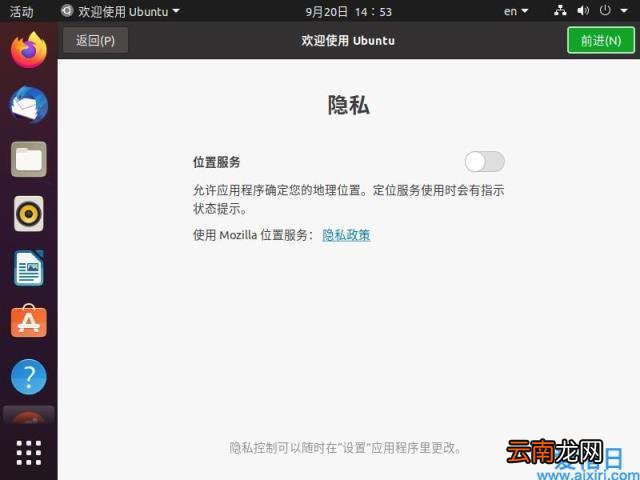Open the en input source dropdown
The height and width of the screenshot is (480, 640).
[516, 11]
